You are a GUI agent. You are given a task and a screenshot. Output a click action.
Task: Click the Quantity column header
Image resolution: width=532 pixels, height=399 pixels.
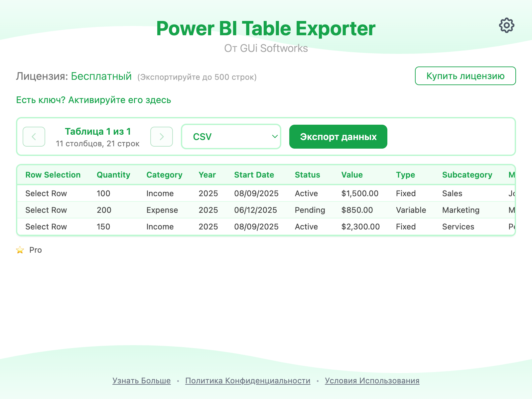coord(113,175)
